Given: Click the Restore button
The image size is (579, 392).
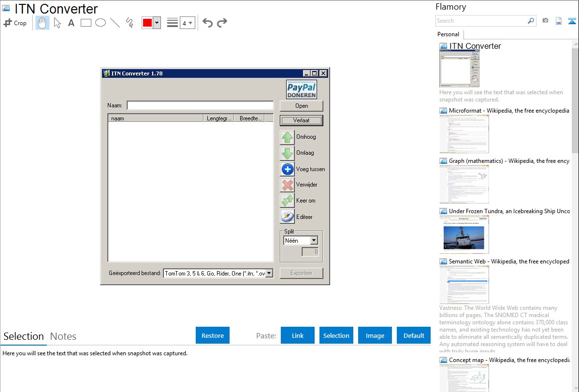Looking at the screenshot, I should [x=213, y=335].
